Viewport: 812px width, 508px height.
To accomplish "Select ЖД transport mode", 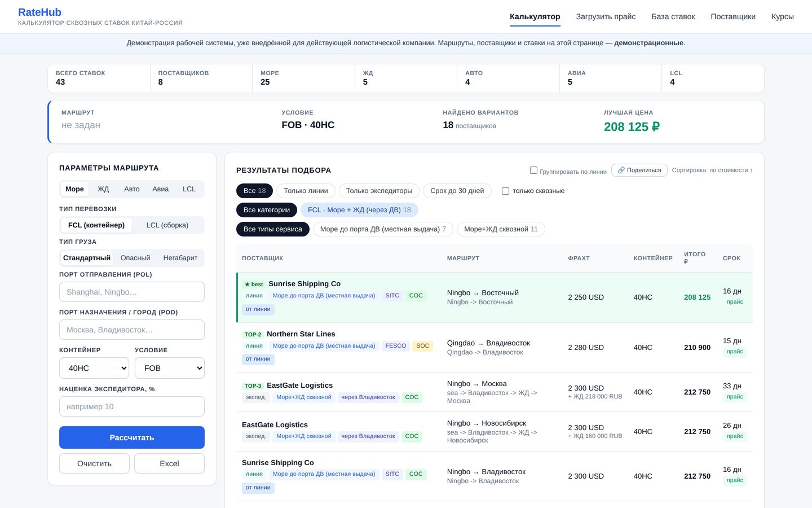I will [x=103, y=189].
